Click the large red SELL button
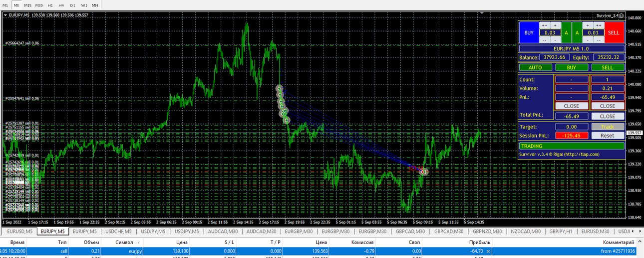Viewport: 644px width, 258px height. click(615, 32)
